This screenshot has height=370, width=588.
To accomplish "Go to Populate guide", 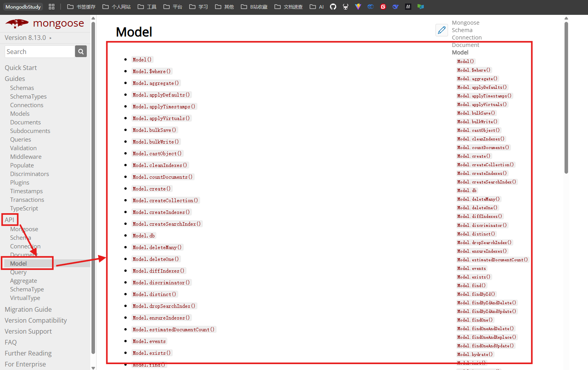I will pyautogui.click(x=22, y=165).
